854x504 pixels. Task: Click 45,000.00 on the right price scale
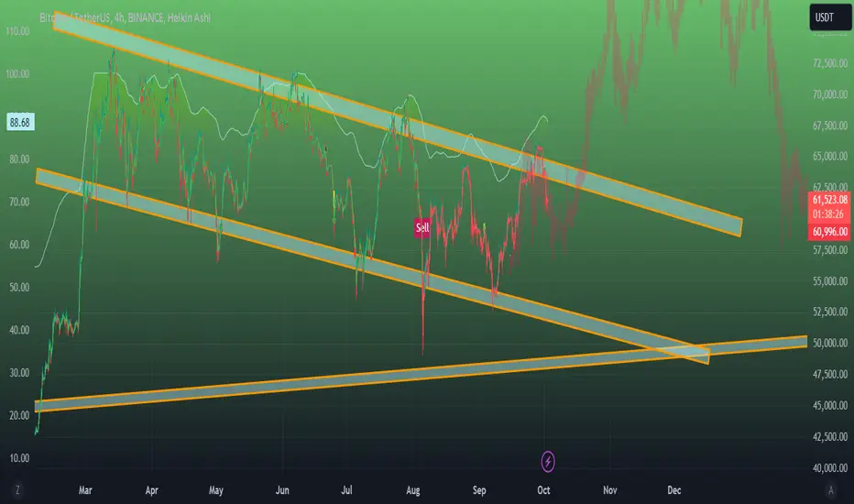coord(830,405)
